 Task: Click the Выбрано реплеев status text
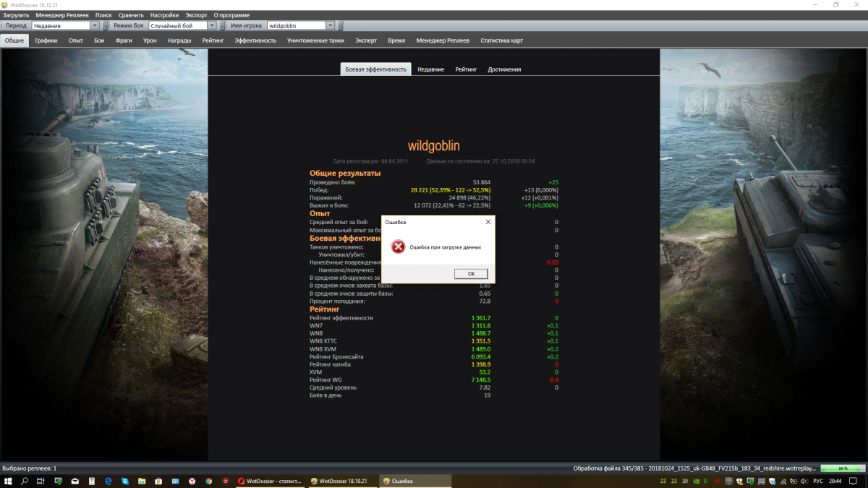[x=30, y=468]
